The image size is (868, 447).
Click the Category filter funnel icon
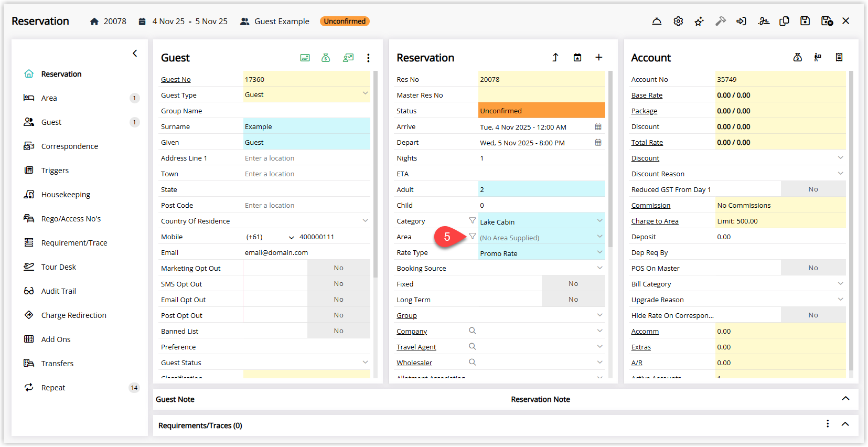(472, 220)
